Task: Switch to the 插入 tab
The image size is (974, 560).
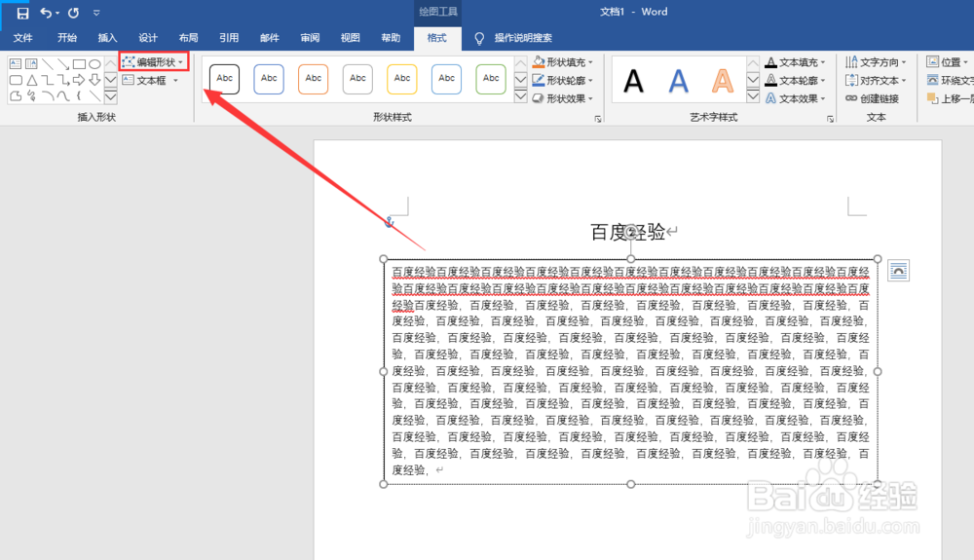Action: click(107, 38)
